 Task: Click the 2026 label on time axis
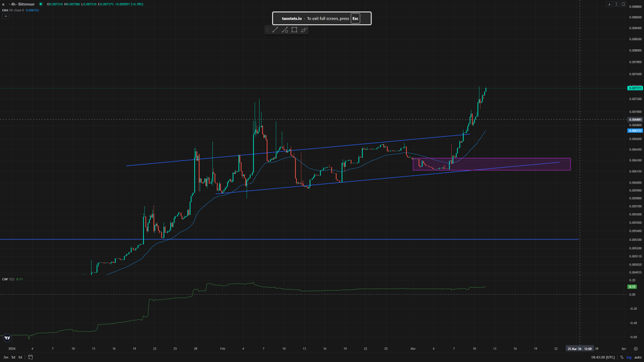pyautogui.click(x=12, y=348)
